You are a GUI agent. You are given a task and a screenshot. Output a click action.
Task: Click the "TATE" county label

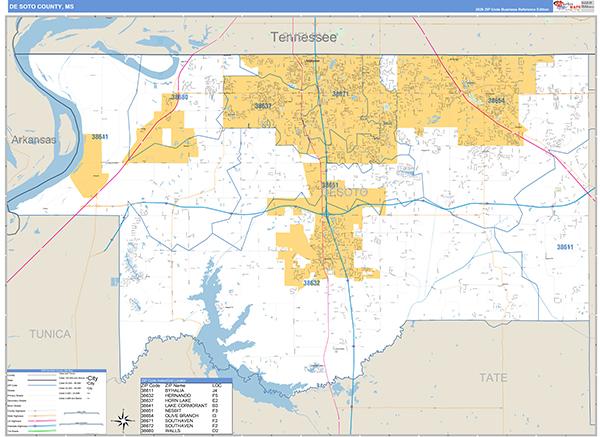(x=493, y=378)
